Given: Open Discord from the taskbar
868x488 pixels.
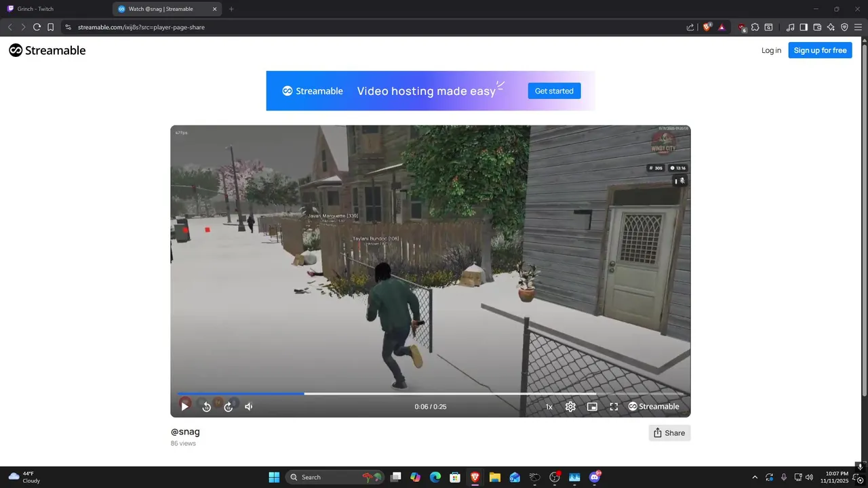Looking at the screenshot, I should click(595, 477).
